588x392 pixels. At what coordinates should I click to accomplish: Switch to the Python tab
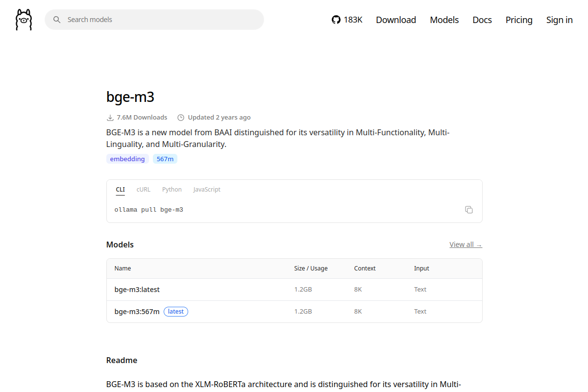point(172,190)
